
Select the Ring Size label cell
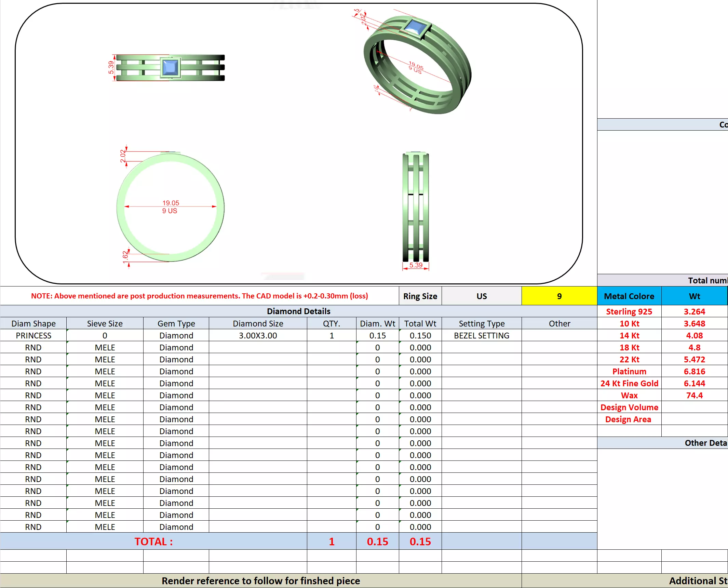(x=420, y=296)
